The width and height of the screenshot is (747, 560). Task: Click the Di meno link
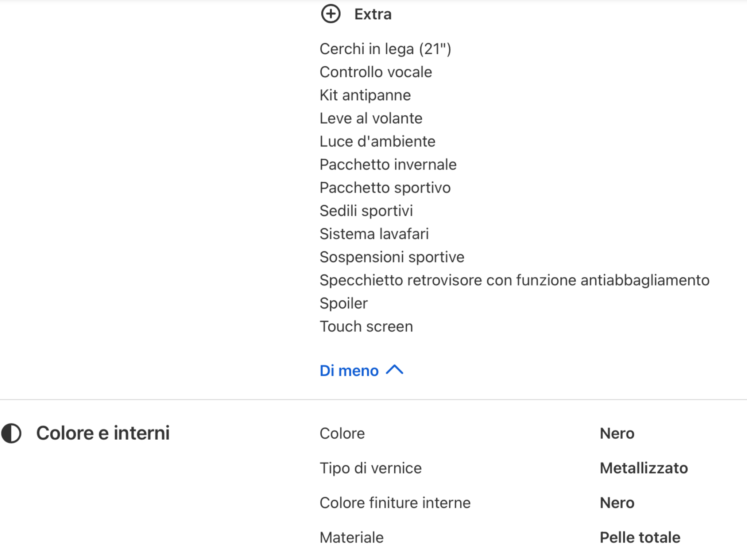click(x=349, y=371)
